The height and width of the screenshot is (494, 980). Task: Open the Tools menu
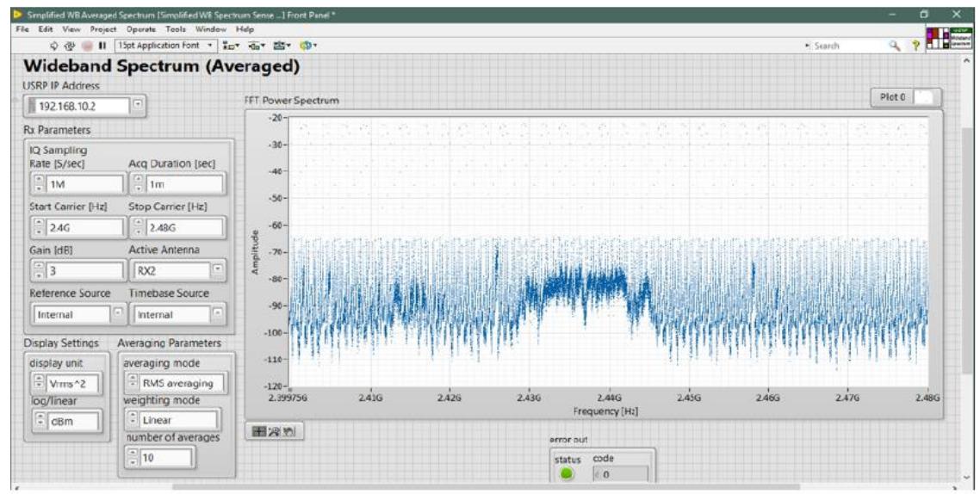pyautogui.click(x=176, y=29)
